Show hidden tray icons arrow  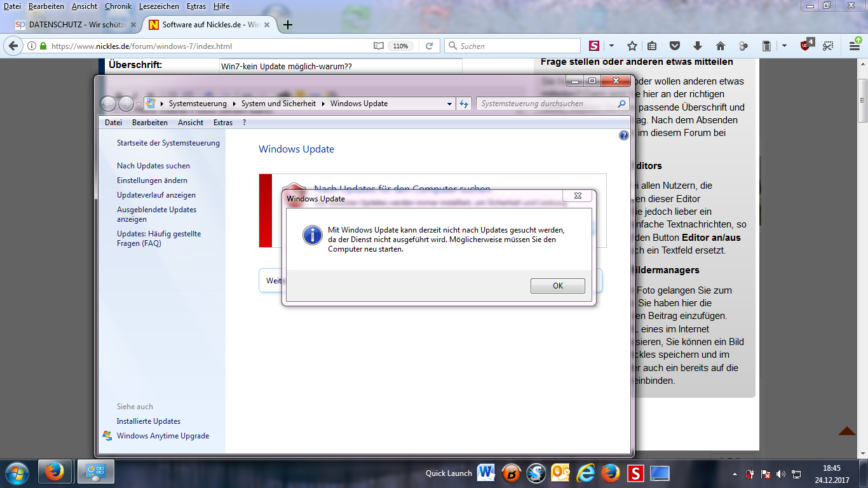click(x=735, y=474)
